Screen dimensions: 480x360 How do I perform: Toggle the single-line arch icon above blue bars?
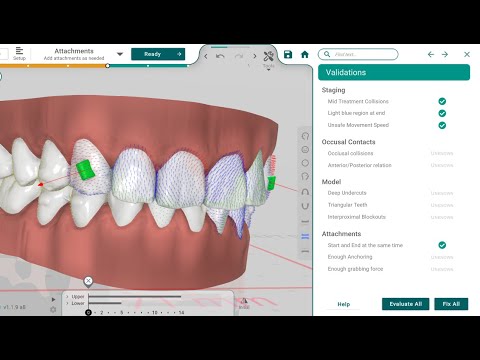[305, 222]
